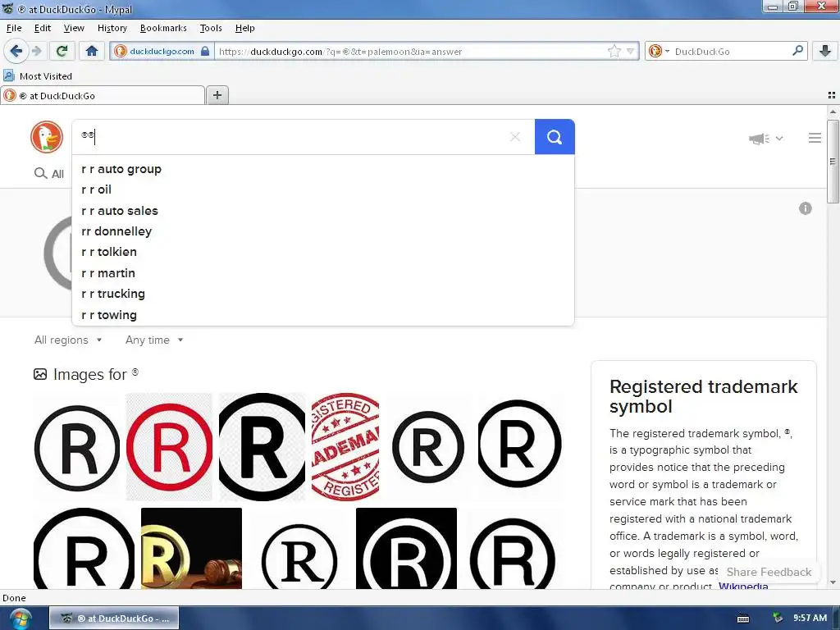Pick suggestion 'r r martin'
Screen dimensions: 840x630
click(x=323, y=272)
